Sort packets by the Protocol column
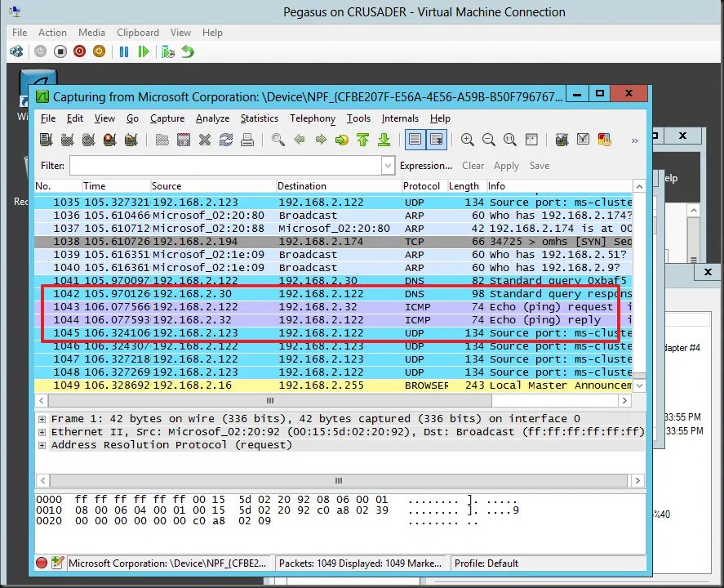The height and width of the screenshot is (588, 724). pyautogui.click(x=424, y=185)
